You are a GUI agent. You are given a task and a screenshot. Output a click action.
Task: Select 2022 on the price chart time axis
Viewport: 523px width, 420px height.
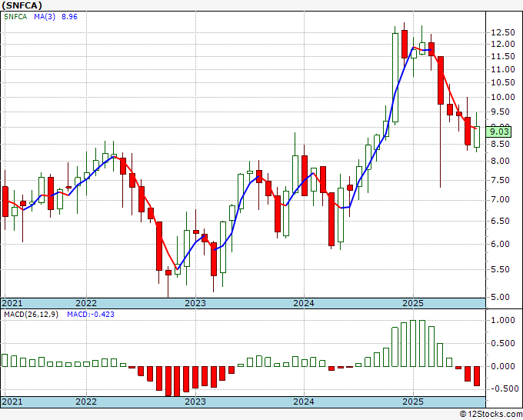point(86,303)
